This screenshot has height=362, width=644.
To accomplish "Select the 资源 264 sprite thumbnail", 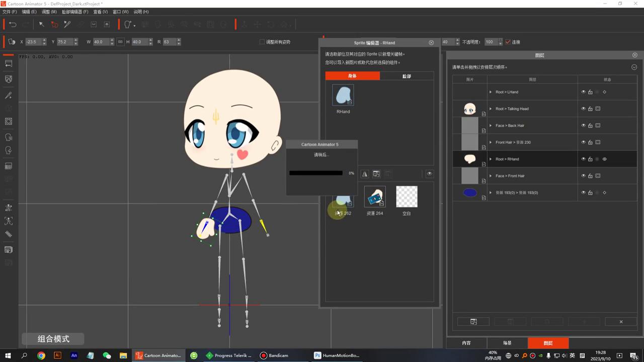I will (375, 197).
